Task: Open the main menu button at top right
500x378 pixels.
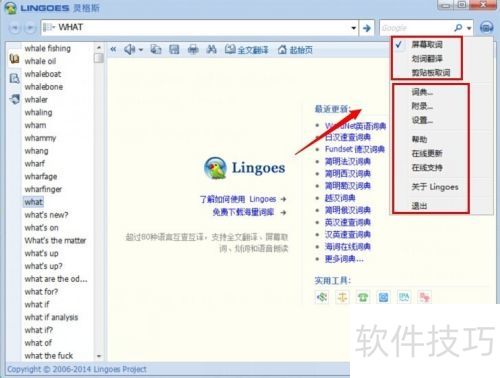Action: (x=486, y=27)
